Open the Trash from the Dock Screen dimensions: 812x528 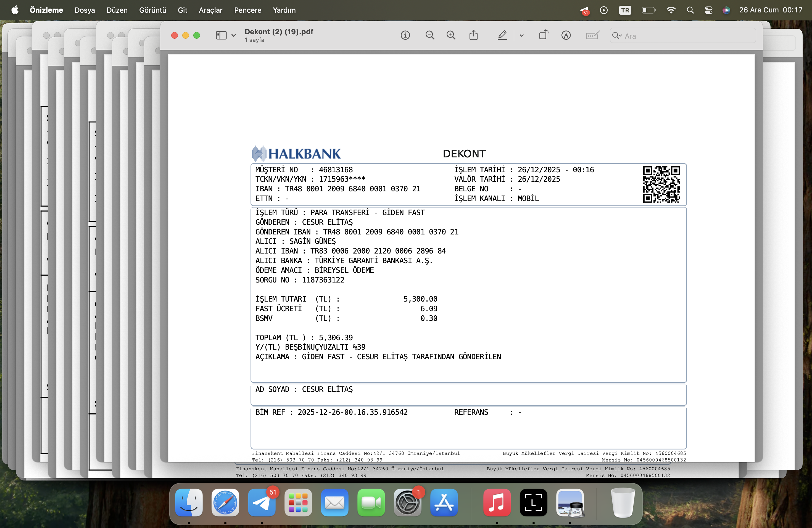tap(623, 502)
